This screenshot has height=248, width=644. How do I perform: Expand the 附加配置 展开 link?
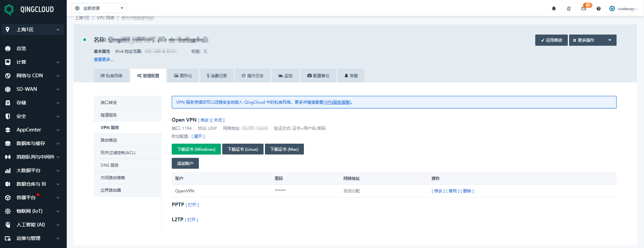coord(198,137)
